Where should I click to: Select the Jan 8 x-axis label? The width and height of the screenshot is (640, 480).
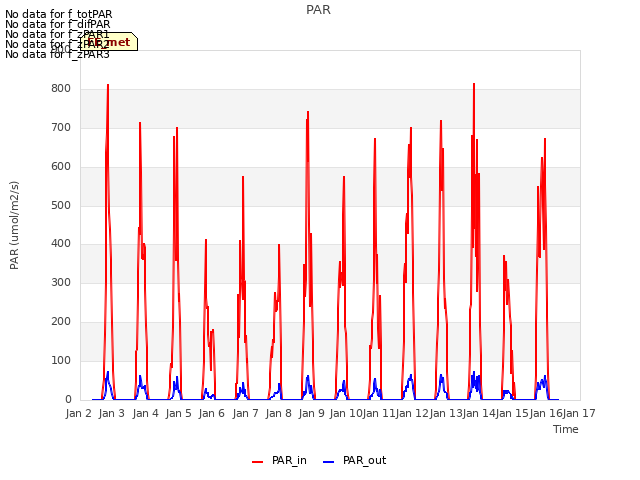click(x=278, y=413)
